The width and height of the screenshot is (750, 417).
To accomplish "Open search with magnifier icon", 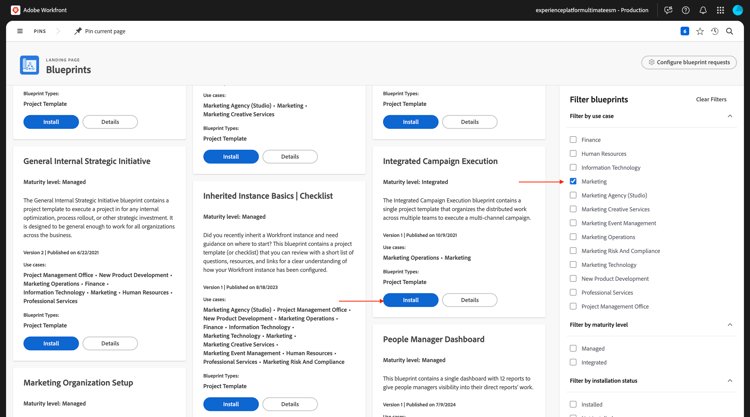I will [x=729, y=31].
